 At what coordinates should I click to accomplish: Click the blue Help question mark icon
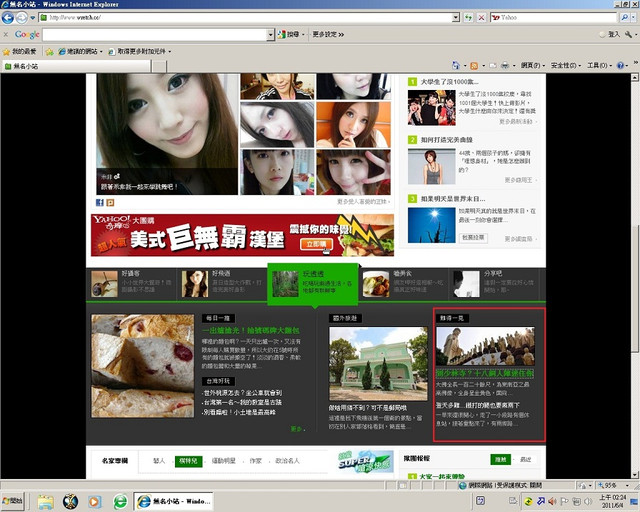620,65
